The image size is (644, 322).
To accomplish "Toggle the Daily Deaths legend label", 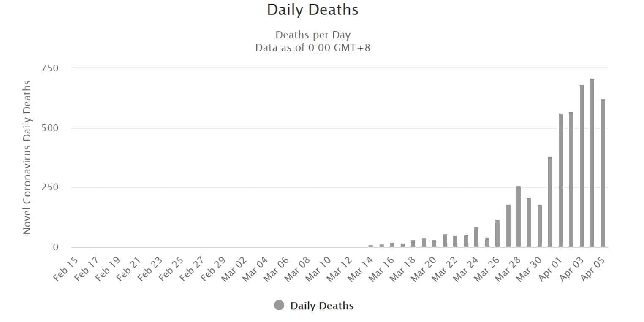I will [x=322, y=306].
